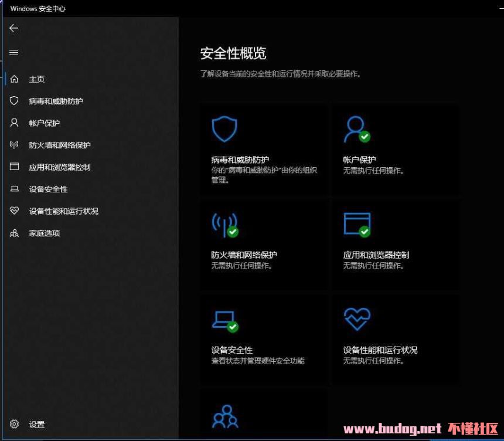Open the device security tile laptop icon
504x441 pixels.
pos(225,321)
